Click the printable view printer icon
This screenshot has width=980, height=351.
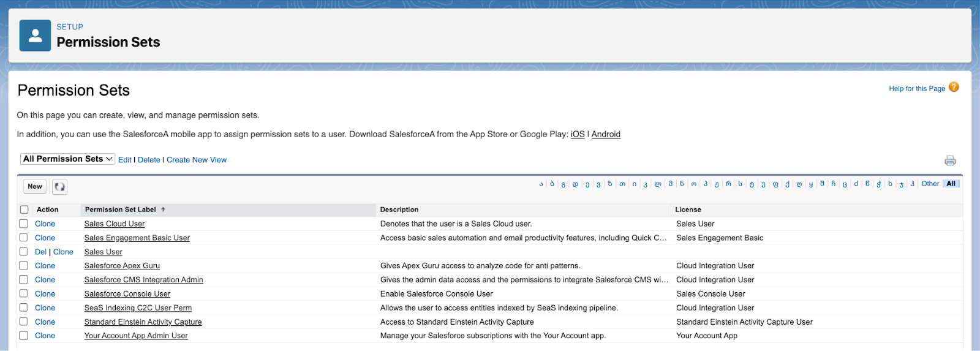[950, 160]
